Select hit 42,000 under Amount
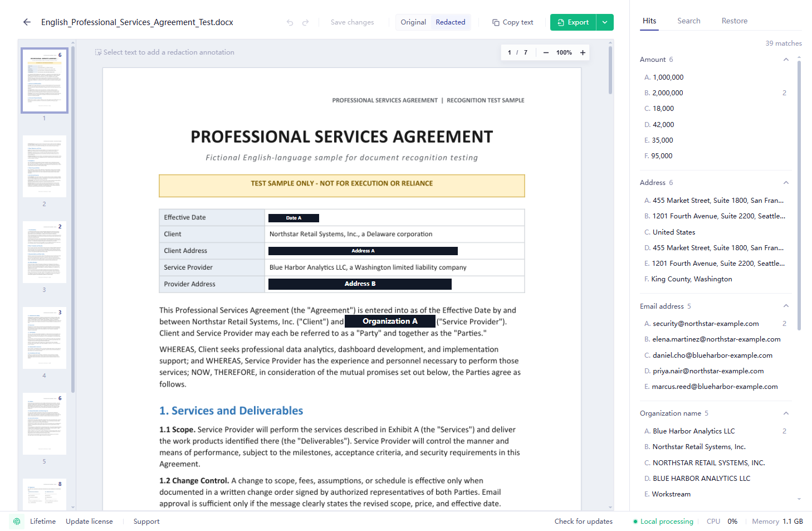 [716, 125]
